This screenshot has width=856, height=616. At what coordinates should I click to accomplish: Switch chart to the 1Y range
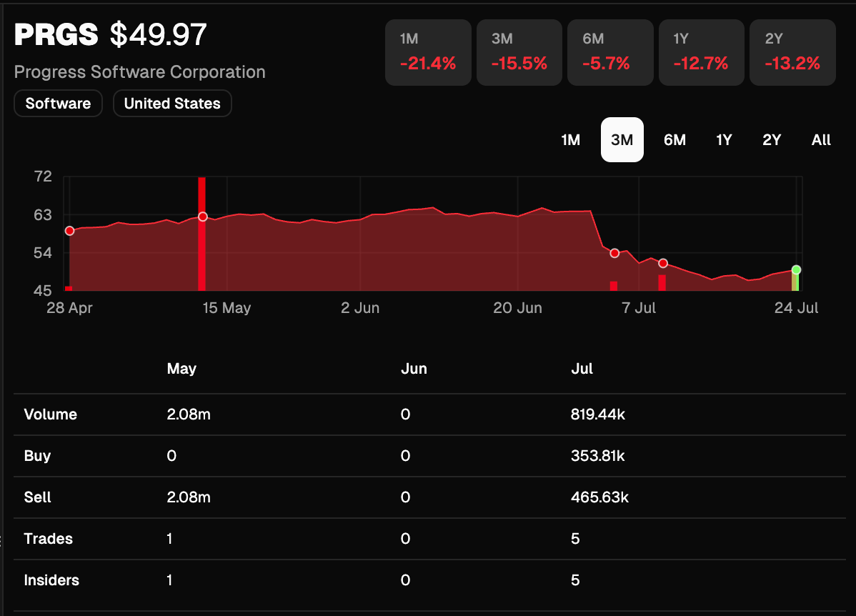pyautogui.click(x=724, y=140)
